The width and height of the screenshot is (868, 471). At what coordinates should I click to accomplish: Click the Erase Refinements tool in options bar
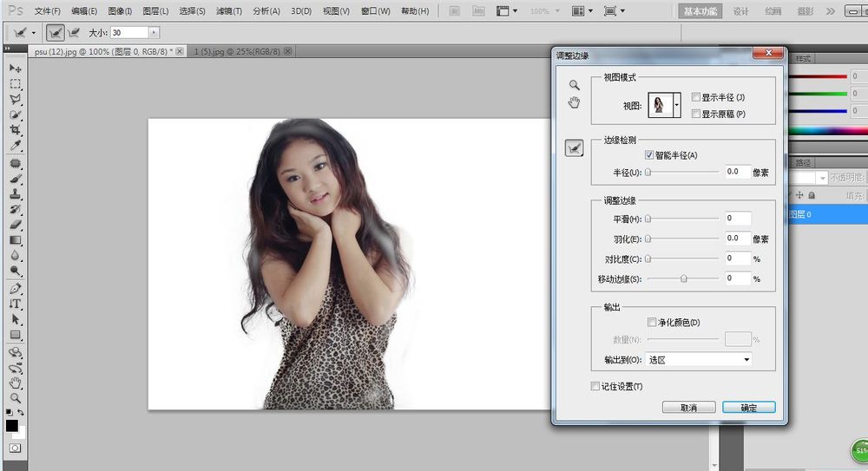coord(74,32)
